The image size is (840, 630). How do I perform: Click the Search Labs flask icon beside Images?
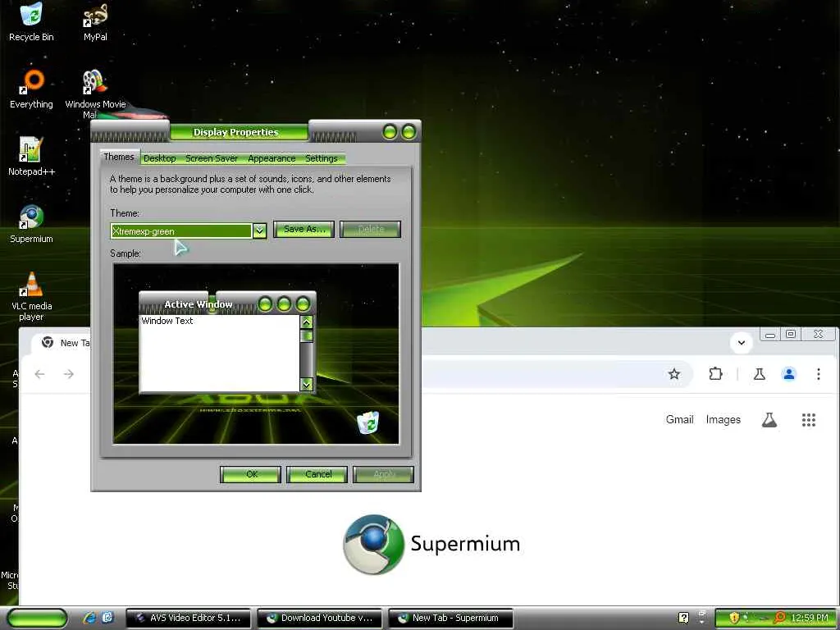pyautogui.click(x=769, y=420)
